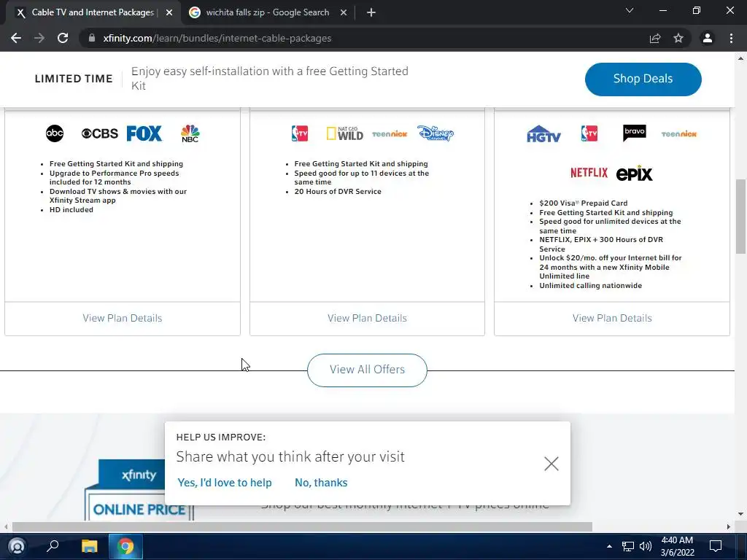Screen dimensions: 747x560
Task: Click the 20 Hours of DVR Service text
Action: tap(338, 192)
